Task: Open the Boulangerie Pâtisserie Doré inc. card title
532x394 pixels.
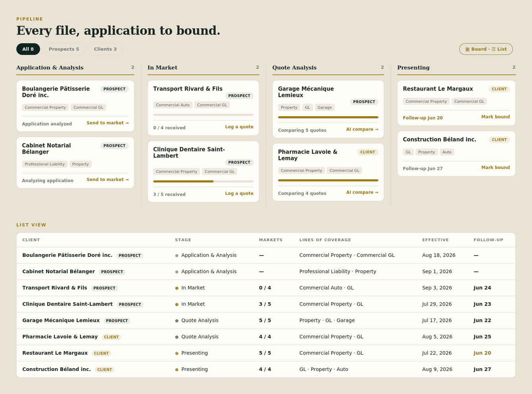Action: pyautogui.click(x=56, y=92)
